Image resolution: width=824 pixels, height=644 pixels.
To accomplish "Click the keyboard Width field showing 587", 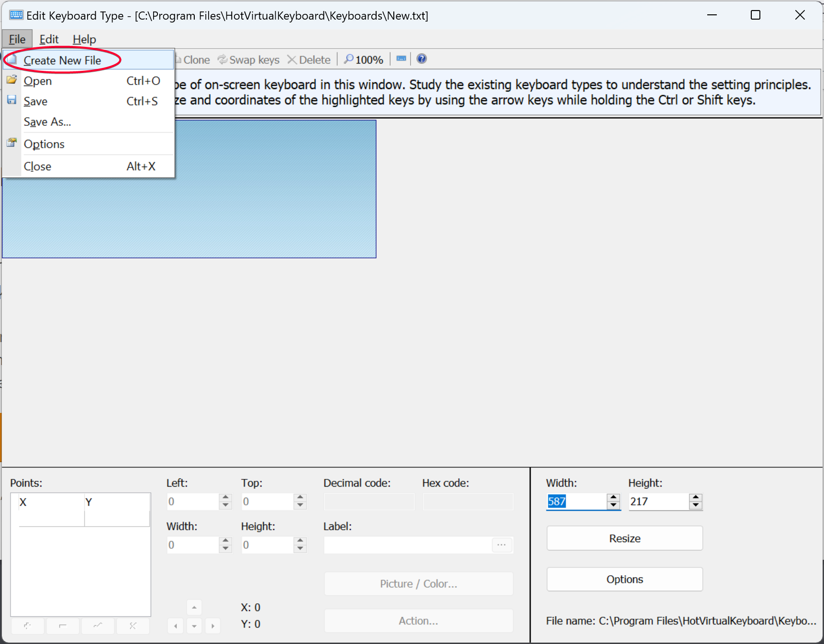I will 577,501.
